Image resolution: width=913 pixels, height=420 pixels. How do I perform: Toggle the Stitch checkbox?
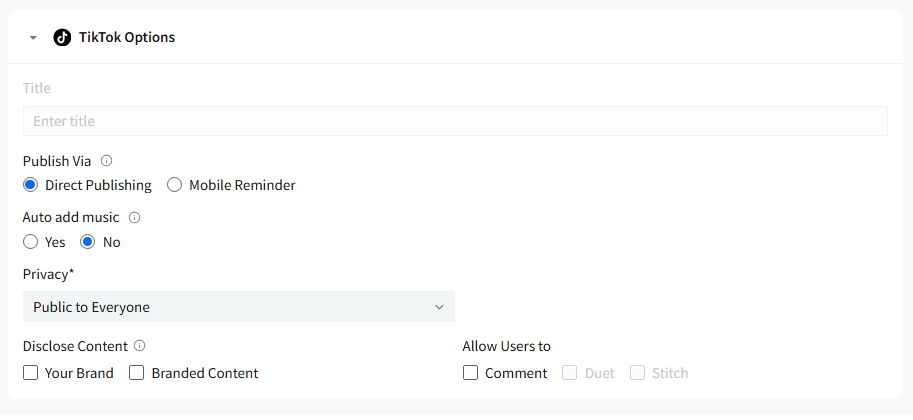(x=637, y=373)
